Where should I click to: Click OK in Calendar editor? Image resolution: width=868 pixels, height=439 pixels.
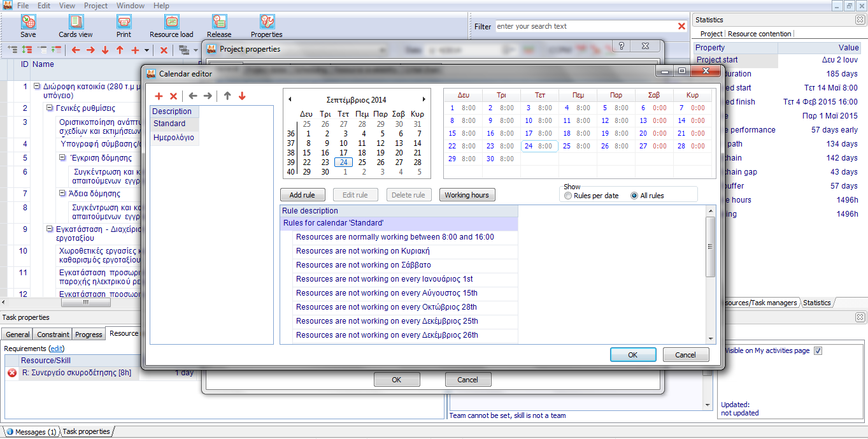(633, 355)
